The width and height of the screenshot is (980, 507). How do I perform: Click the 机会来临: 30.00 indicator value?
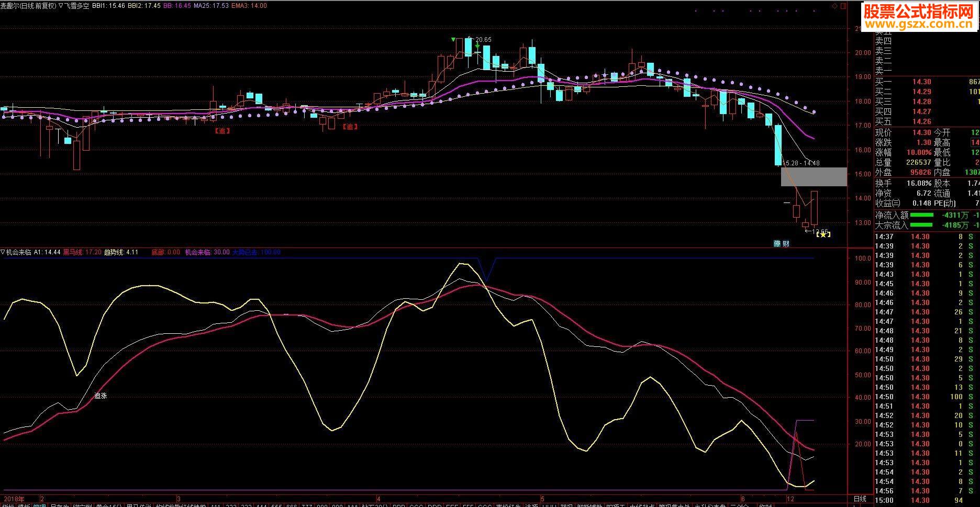click(207, 252)
